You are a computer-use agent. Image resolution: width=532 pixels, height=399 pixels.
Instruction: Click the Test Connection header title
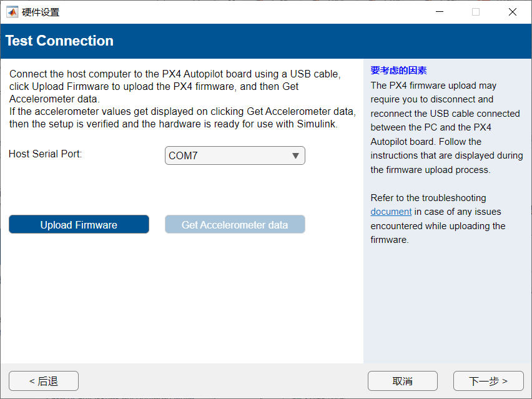59,41
